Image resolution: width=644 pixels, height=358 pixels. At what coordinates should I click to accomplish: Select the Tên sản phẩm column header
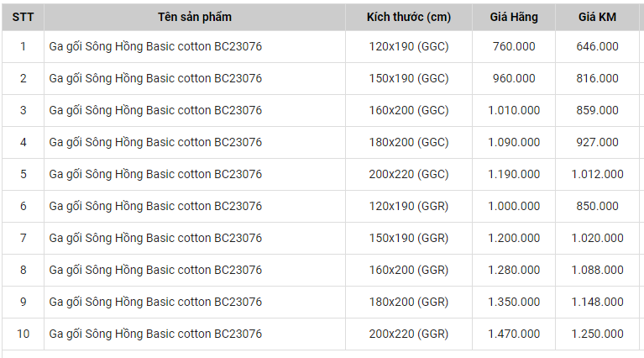point(195,18)
